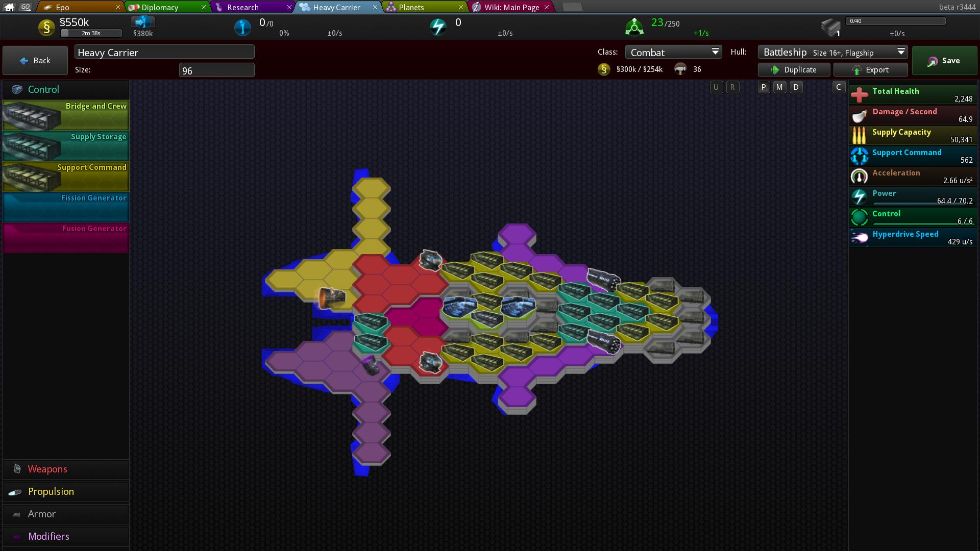Toggle the P view button
The image size is (980, 551).
[764, 87]
